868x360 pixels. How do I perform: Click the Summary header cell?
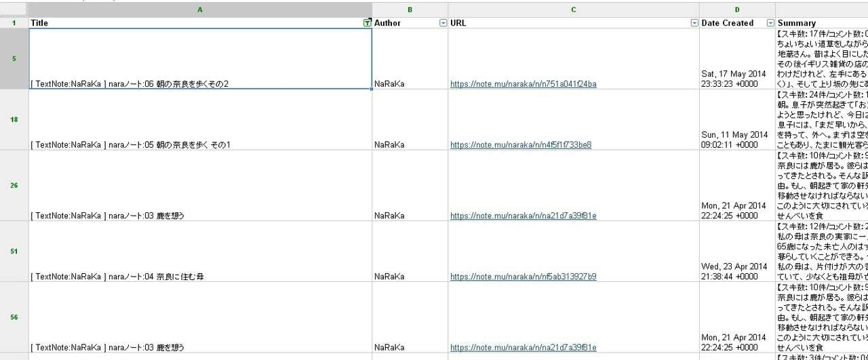coord(822,23)
